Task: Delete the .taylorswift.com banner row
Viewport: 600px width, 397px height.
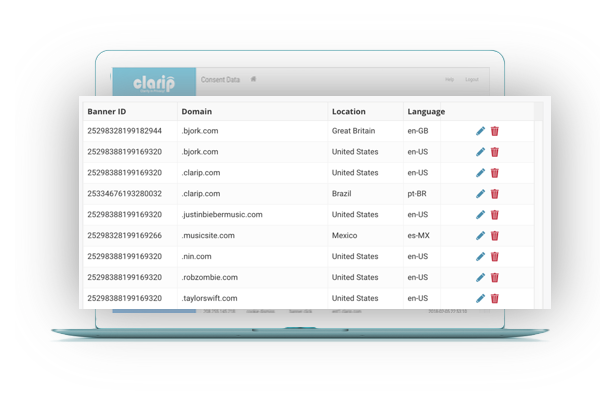Action: coord(495,298)
